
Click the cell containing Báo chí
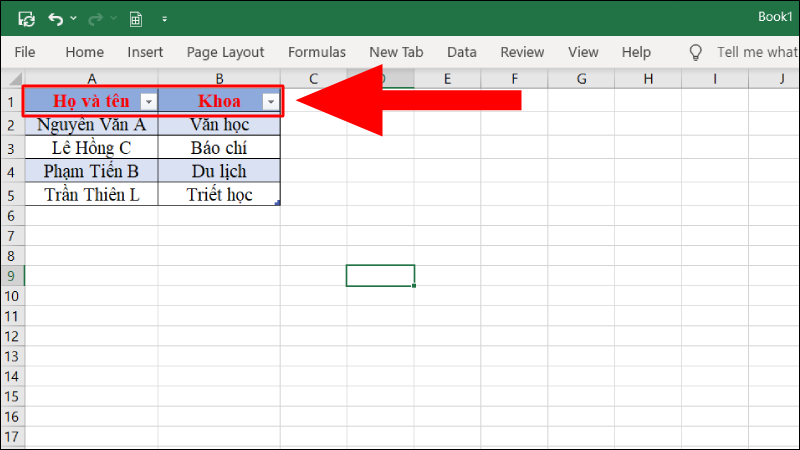[x=219, y=148]
